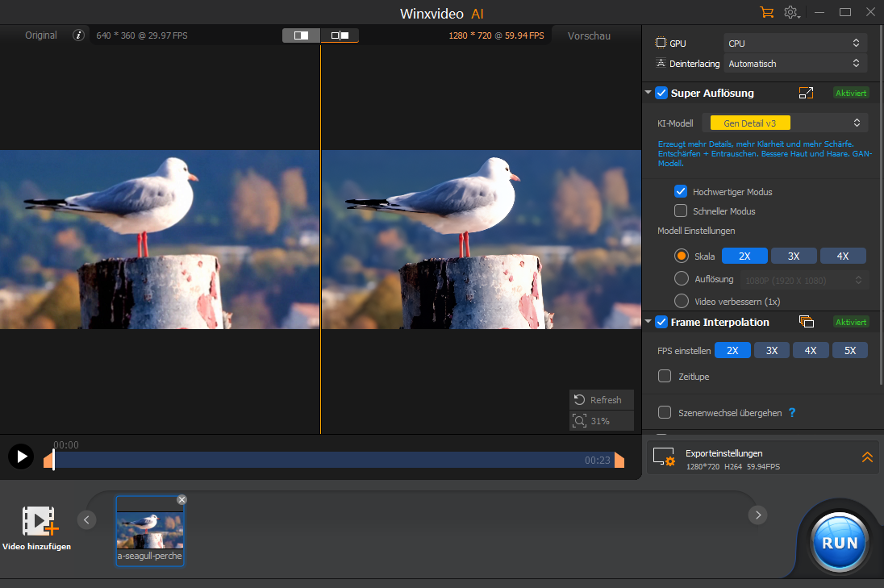The width and height of the screenshot is (884, 588).
Task: Open the settings gear menu
Action: coord(790,12)
